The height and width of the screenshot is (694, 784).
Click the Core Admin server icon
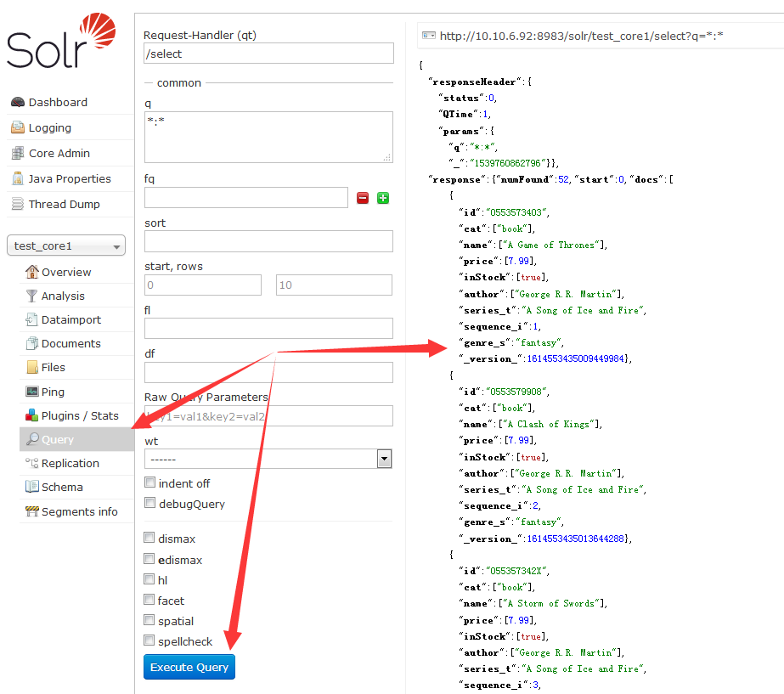[18, 153]
